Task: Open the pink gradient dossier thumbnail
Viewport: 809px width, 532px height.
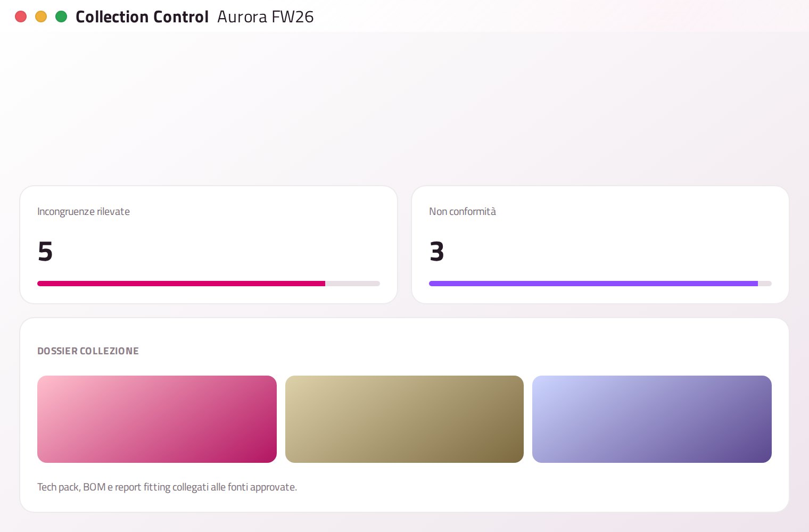Action: 157,419
